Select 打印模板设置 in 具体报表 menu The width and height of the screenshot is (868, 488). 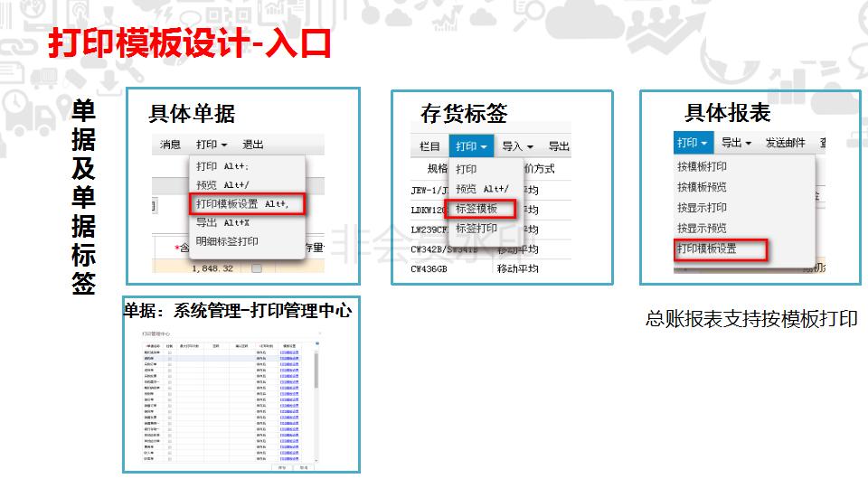click(721, 249)
